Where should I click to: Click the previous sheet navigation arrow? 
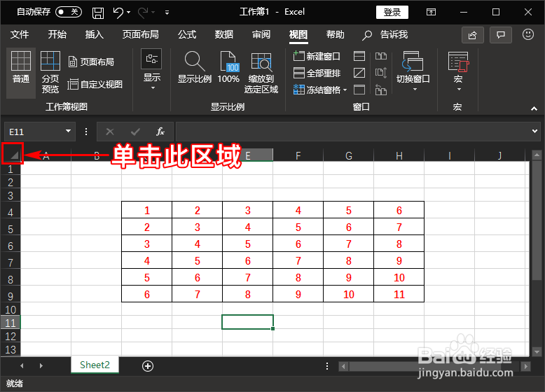click(22, 365)
